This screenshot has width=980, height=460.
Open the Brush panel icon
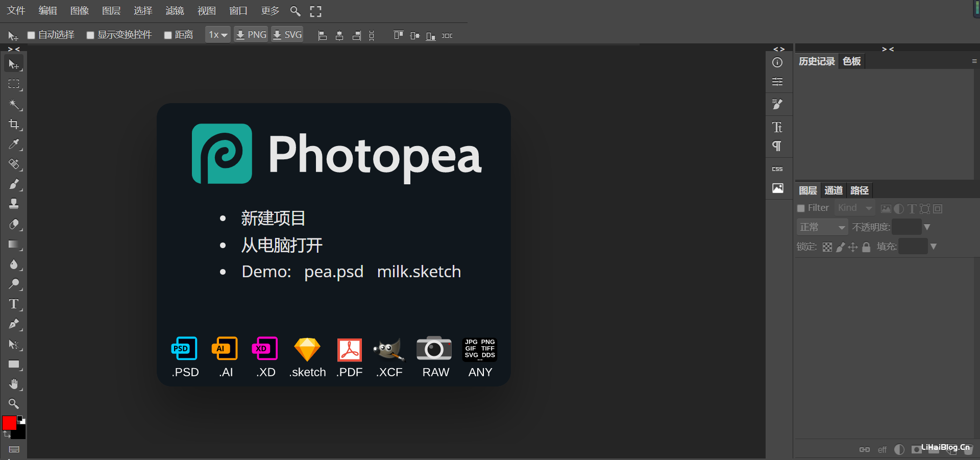tap(777, 104)
